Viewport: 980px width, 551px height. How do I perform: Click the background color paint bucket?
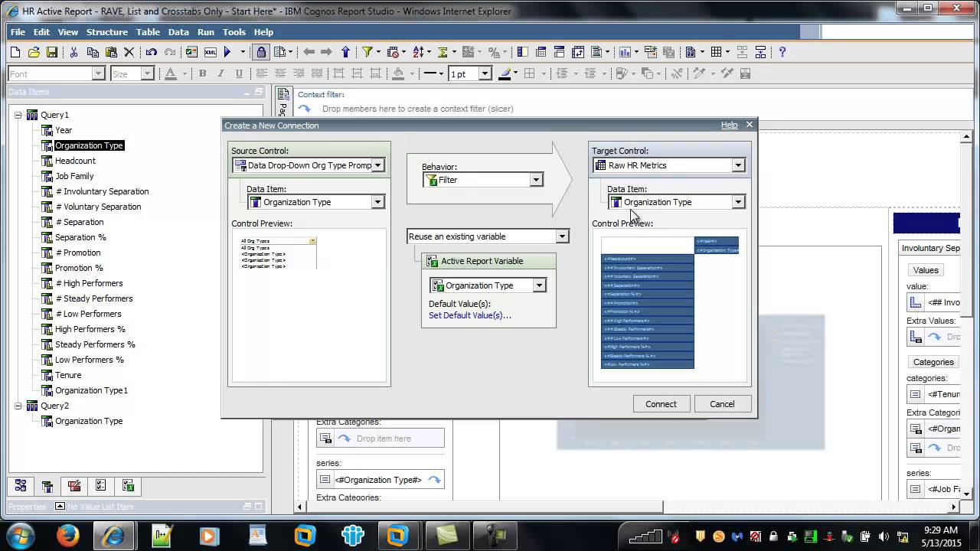pos(398,73)
